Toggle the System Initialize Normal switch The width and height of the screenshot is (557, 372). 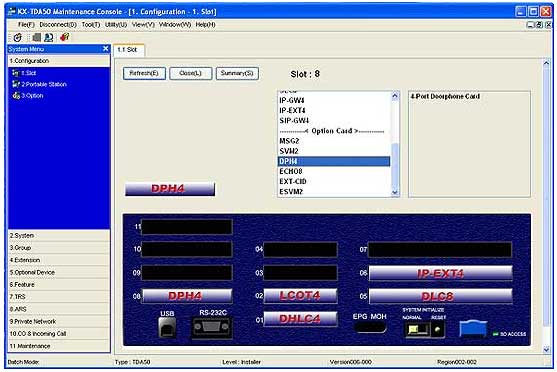tap(418, 330)
